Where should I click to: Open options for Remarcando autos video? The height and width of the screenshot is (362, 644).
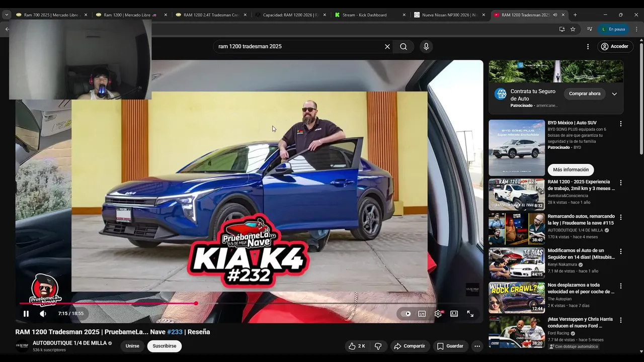621,217
